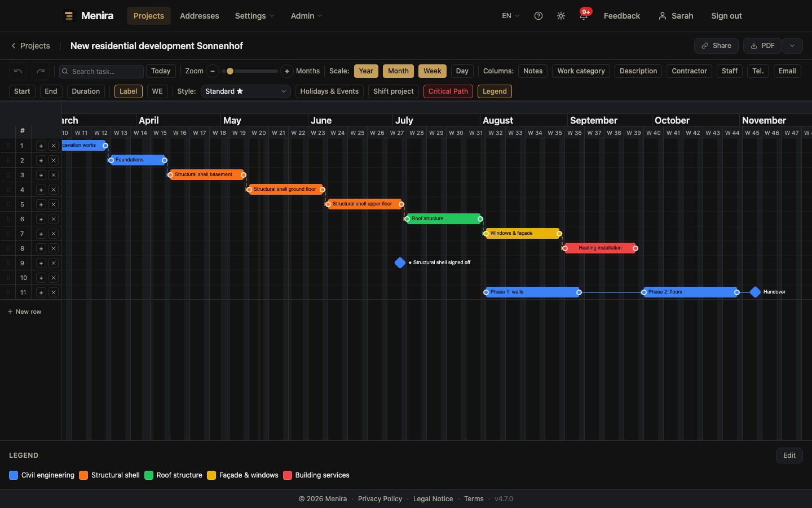Expand the Admin menu
The width and height of the screenshot is (812, 508).
306,16
